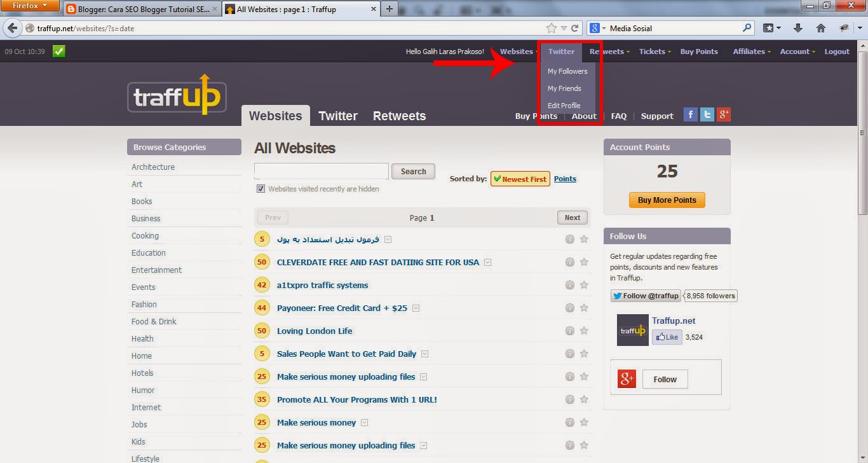
Task: Uncheck Websites visited recently are hidden
Action: click(261, 189)
